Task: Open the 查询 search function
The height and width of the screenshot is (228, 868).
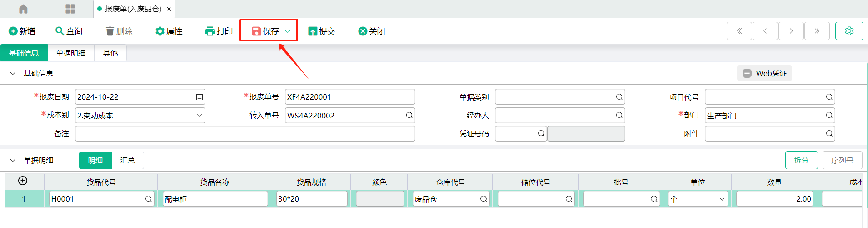Action: pos(69,31)
